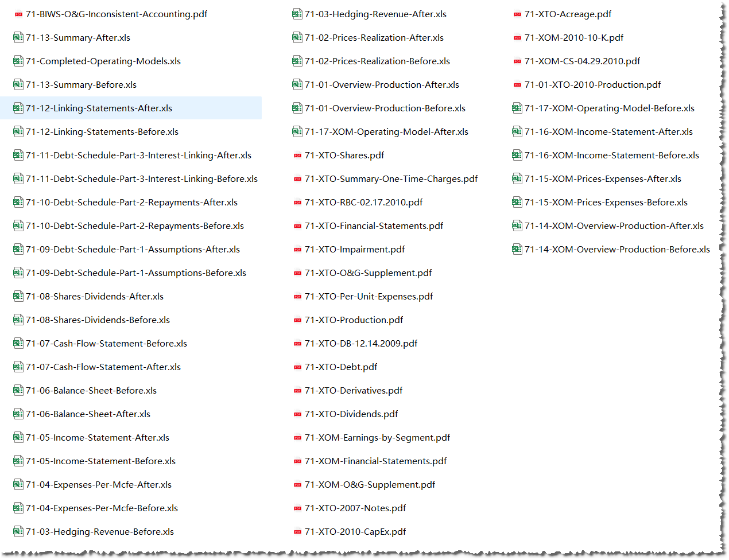
Task: Click the icon of 71-07-Cash-Flow-Statement-Before.xls
Action: tap(18, 344)
